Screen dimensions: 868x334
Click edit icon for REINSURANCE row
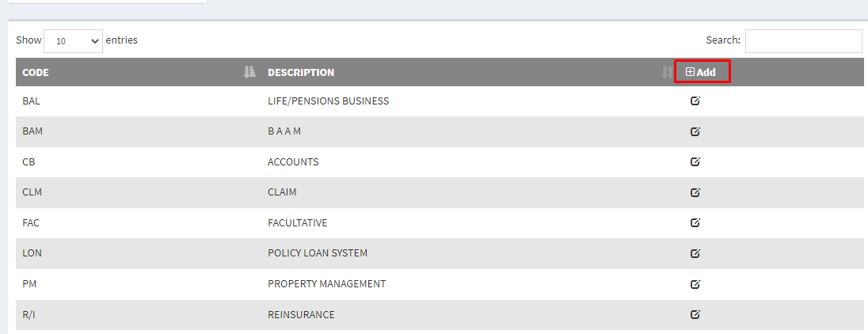point(695,314)
